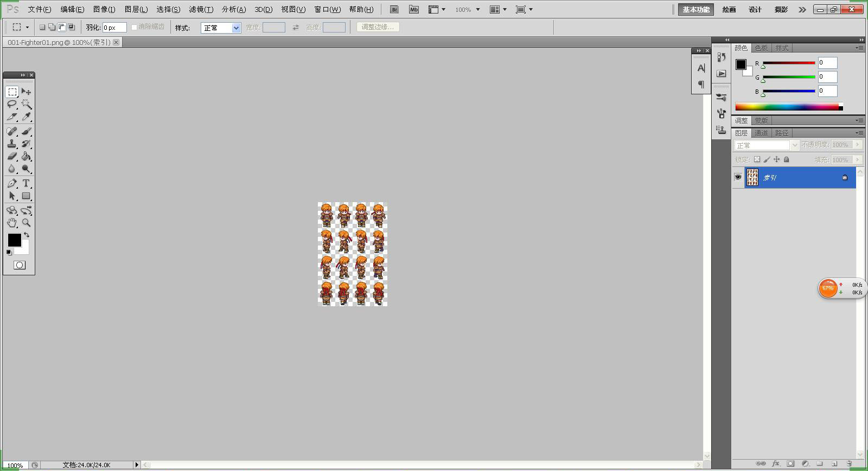Select the Rectangular Marquee tool

click(12, 92)
